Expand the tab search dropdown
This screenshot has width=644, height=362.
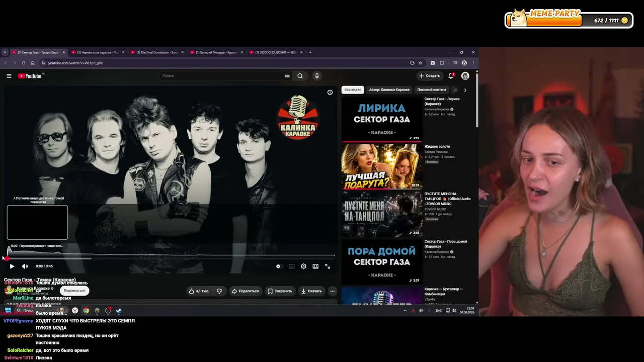tap(5, 52)
